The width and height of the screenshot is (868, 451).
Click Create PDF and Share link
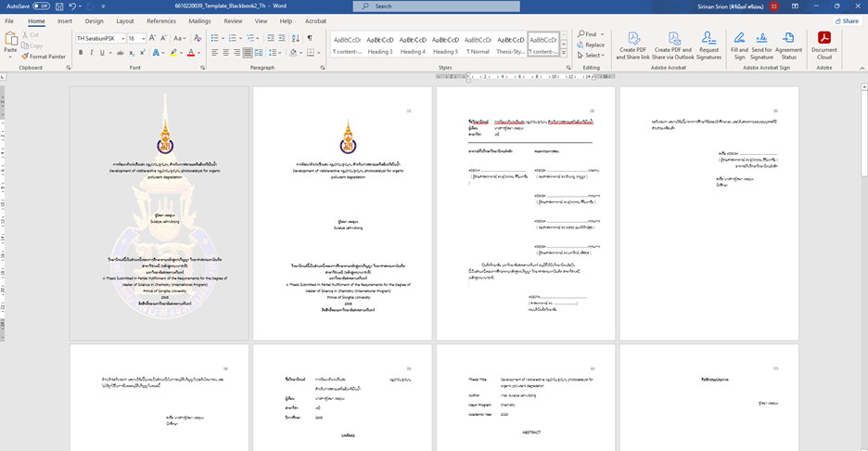point(634,46)
